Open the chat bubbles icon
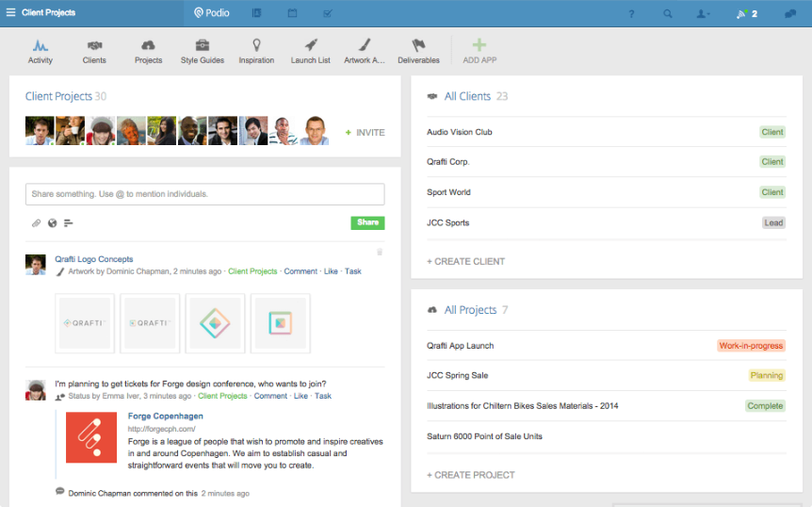Image resolution: width=812 pixels, height=507 pixels. click(790, 14)
